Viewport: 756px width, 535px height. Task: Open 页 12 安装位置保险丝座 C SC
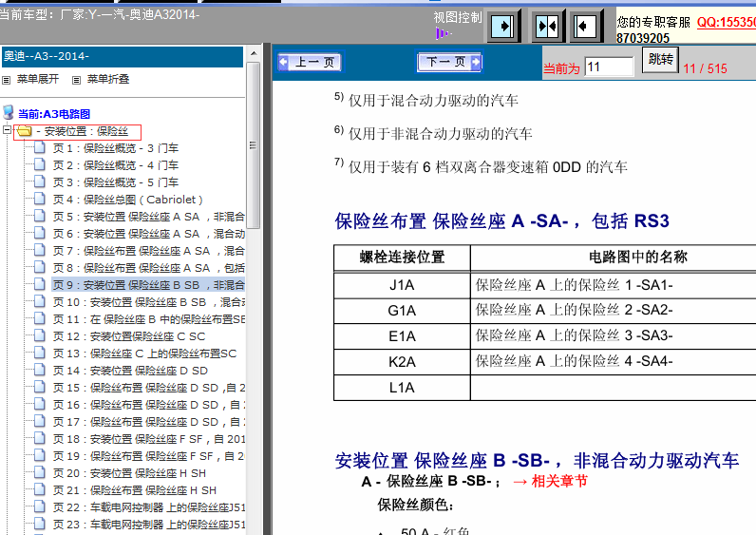click(129, 336)
